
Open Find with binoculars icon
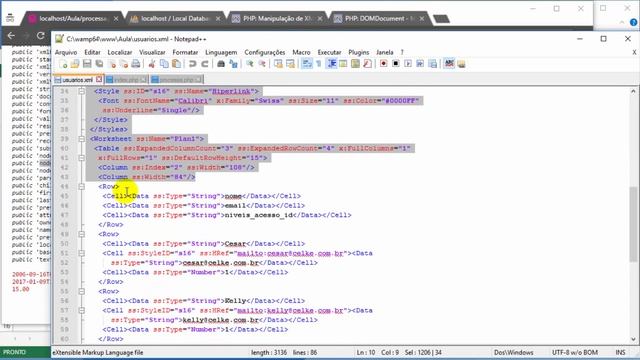(x=221, y=64)
